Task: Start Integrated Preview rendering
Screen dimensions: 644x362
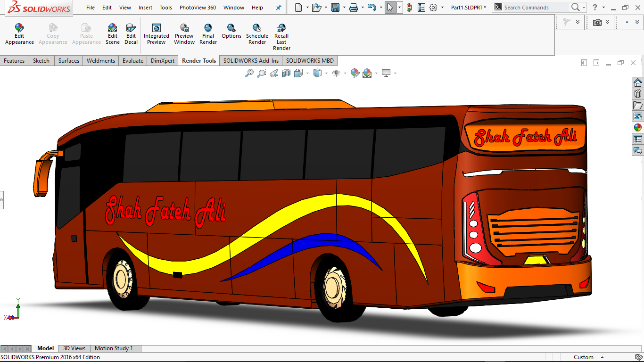Action: 157,34
